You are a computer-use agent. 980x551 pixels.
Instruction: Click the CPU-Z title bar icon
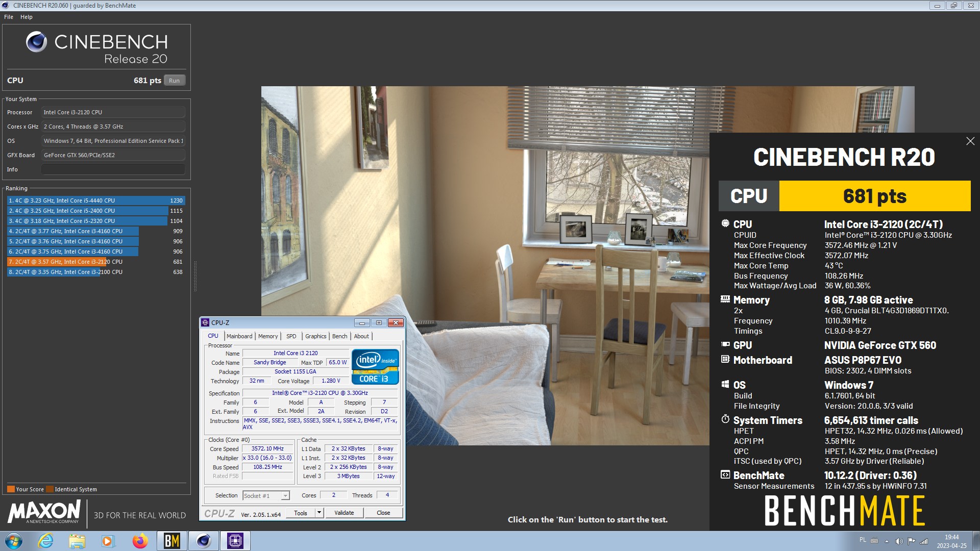(205, 322)
